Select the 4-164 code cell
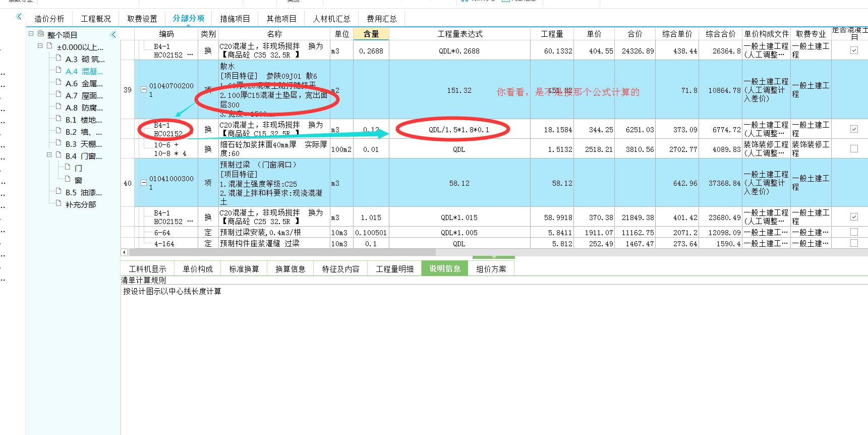Screen dimensions: 868x435 (166, 243)
